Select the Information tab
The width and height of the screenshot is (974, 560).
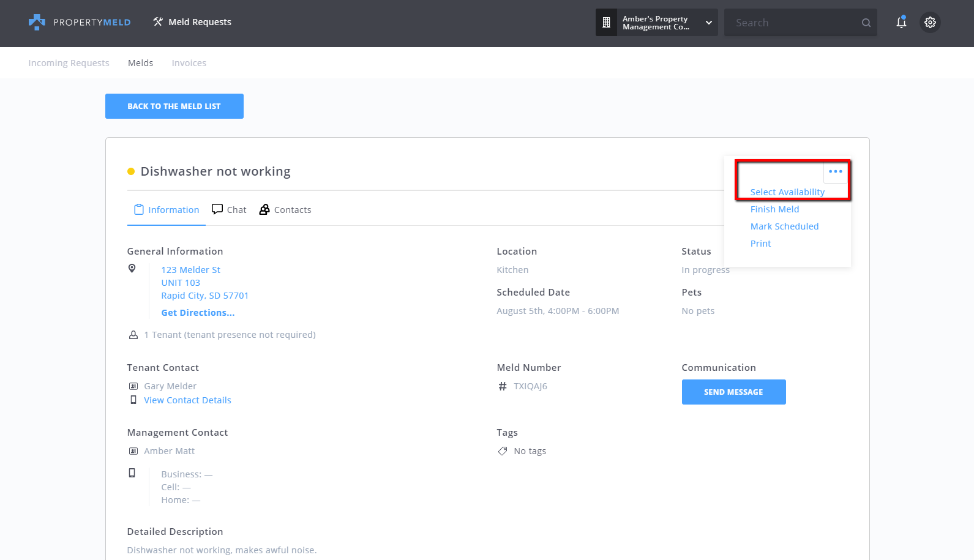coord(167,210)
